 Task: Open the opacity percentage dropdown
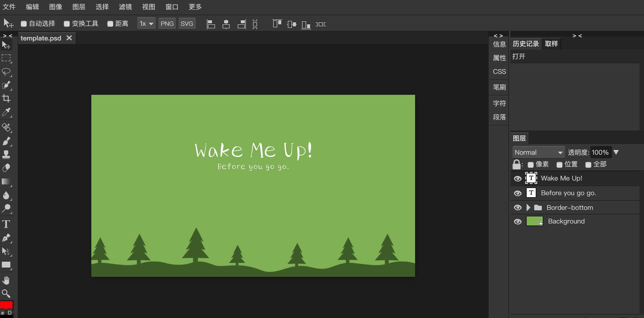point(617,152)
